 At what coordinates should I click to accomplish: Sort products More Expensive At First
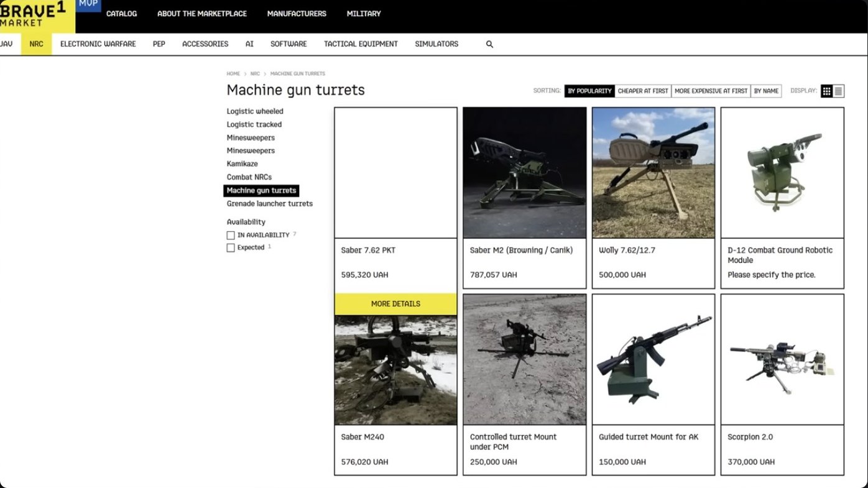point(711,91)
